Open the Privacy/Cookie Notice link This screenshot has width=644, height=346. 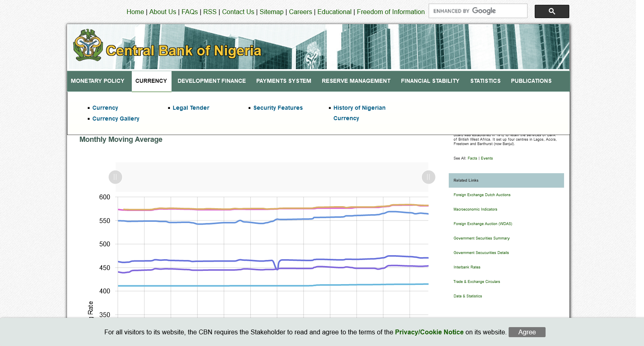429,332
